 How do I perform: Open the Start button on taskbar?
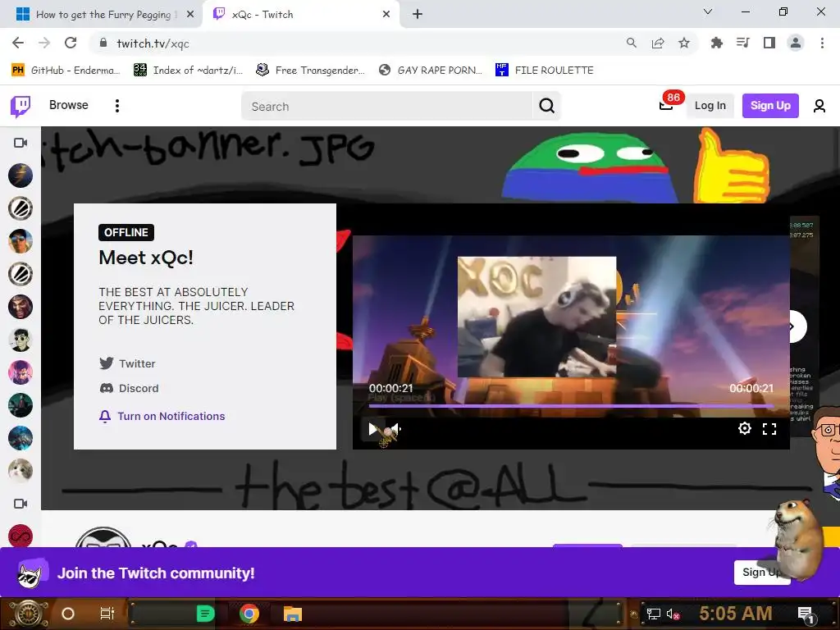[x=29, y=614]
